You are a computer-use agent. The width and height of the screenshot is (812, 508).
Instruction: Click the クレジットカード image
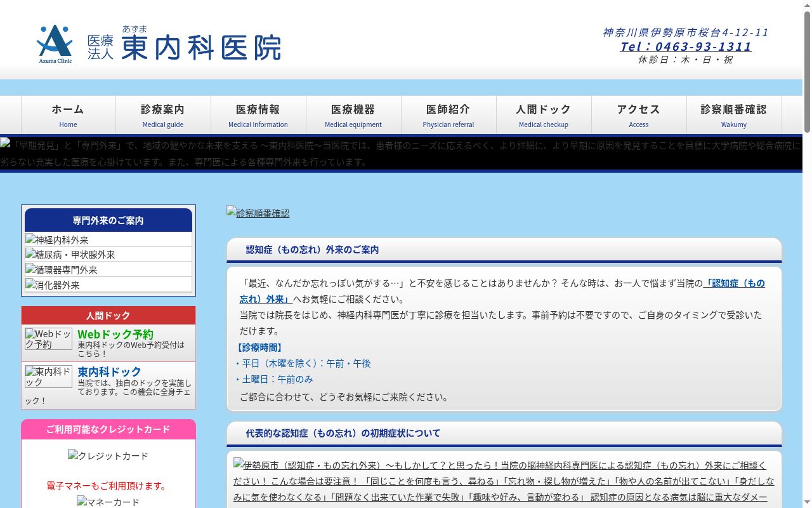point(108,455)
